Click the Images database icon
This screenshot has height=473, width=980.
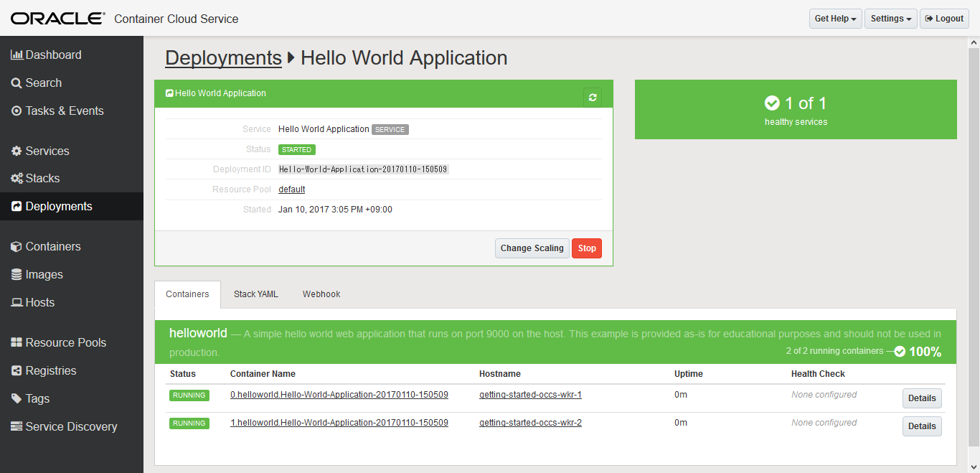(x=17, y=275)
